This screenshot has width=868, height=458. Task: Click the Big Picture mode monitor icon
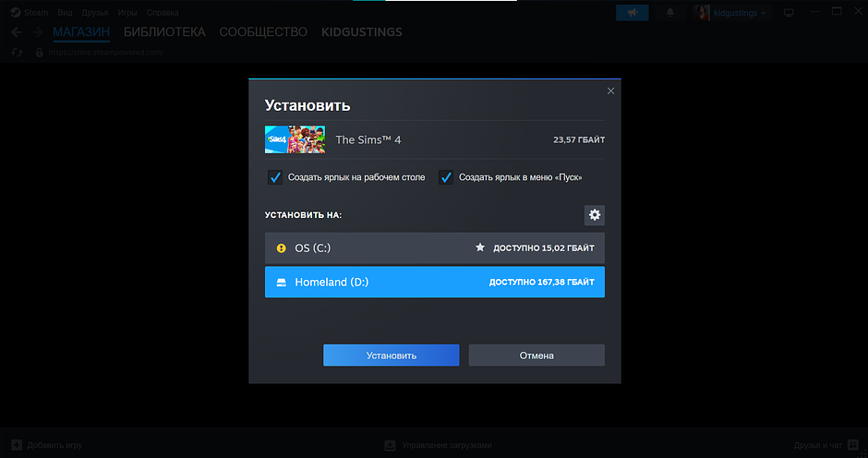(789, 13)
